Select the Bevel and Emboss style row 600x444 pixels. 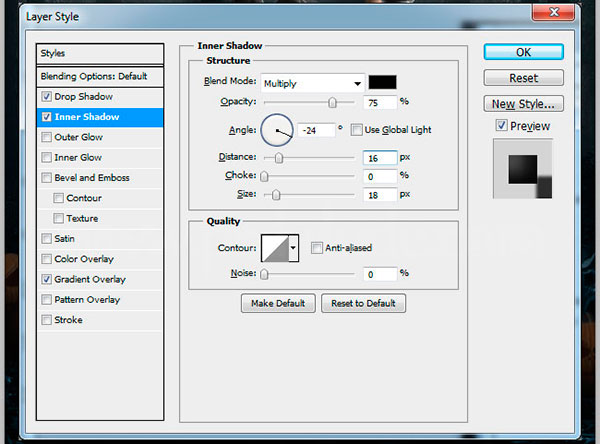100,178
